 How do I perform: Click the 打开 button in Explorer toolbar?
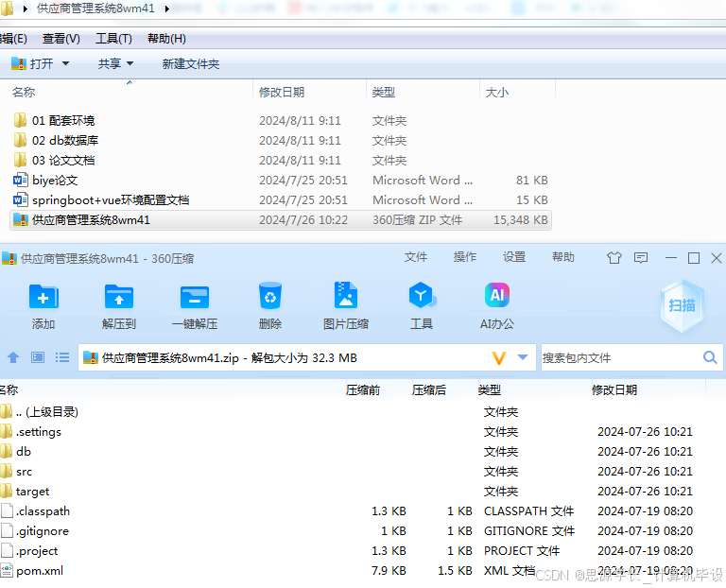[x=32, y=63]
